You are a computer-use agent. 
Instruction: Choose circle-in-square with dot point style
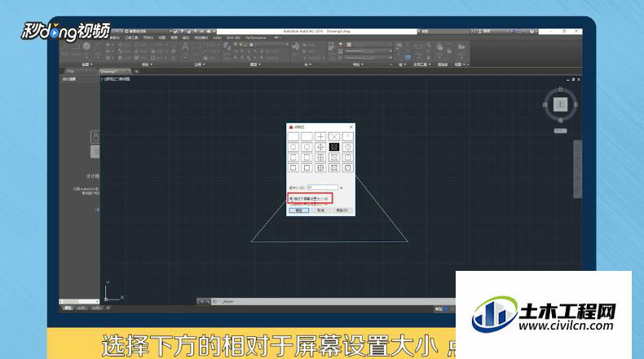[293, 168]
